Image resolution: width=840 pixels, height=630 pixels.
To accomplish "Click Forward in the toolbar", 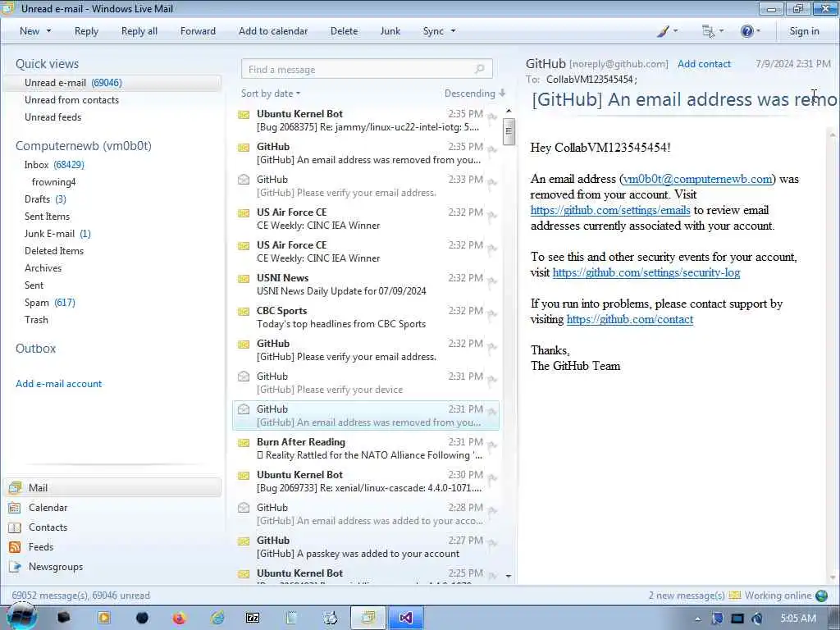I will [x=198, y=31].
